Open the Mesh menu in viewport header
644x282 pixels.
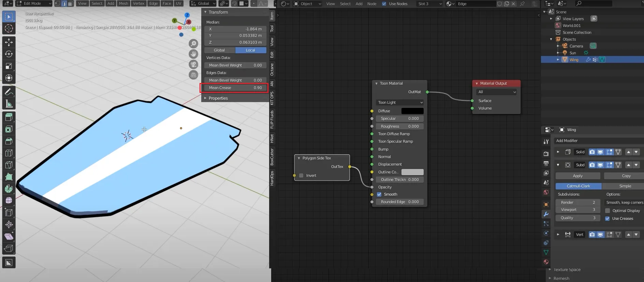click(x=123, y=3)
